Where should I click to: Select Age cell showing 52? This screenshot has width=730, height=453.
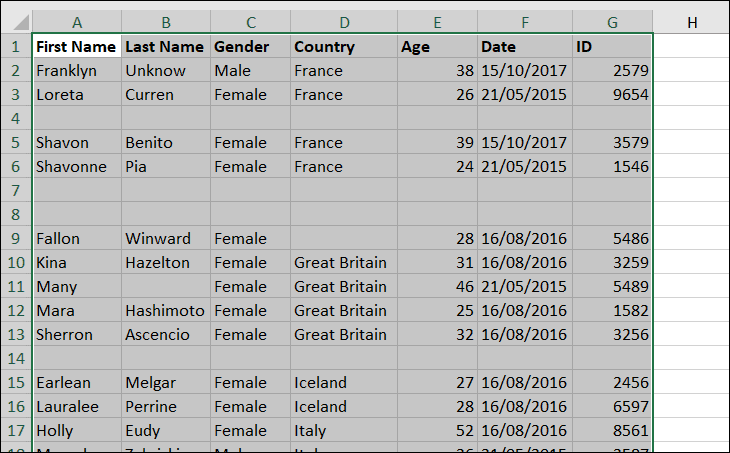pos(438,430)
